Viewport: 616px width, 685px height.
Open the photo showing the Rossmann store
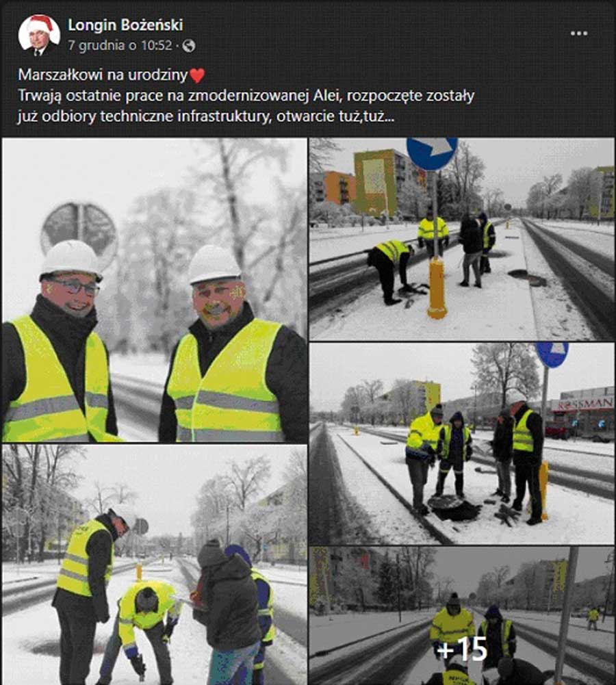coord(462,443)
